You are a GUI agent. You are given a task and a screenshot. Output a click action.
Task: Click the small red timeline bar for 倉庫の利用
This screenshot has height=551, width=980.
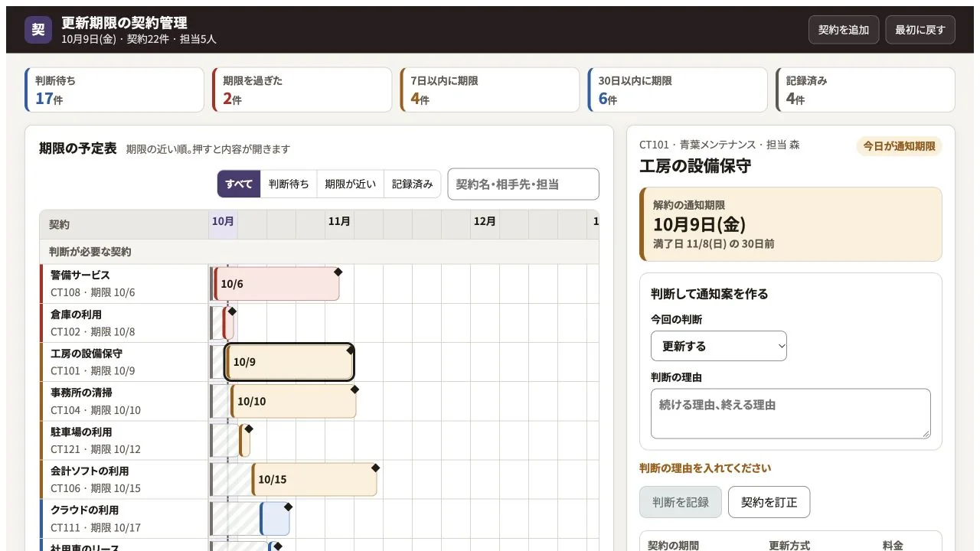228,323
